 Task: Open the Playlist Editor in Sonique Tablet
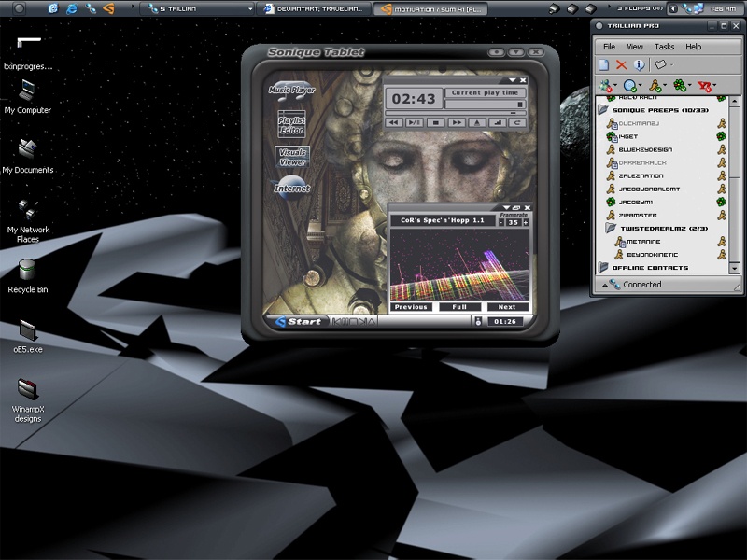pos(291,125)
